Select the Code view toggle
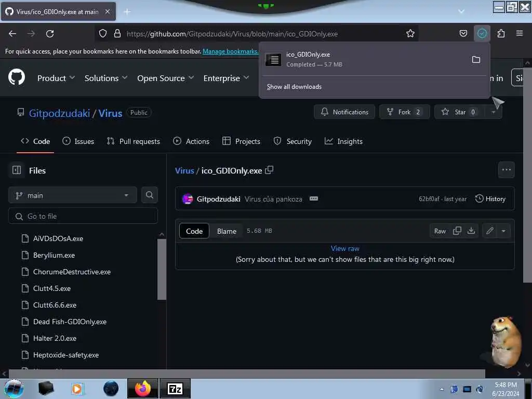Image resolution: width=532 pixels, height=399 pixels. pos(194,231)
